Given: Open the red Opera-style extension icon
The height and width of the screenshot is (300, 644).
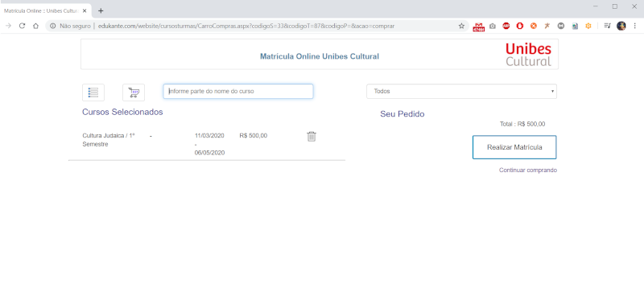Looking at the screenshot, I should click(519, 26).
